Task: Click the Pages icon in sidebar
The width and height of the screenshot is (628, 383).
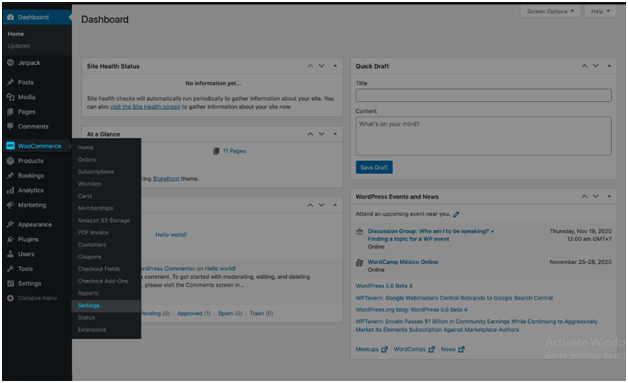Action: pos(10,112)
